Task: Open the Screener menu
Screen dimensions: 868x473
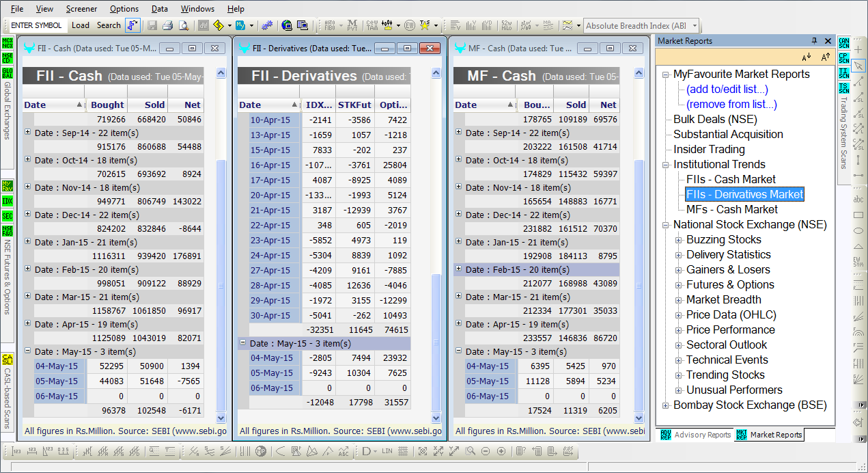Action: pos(81,9)
